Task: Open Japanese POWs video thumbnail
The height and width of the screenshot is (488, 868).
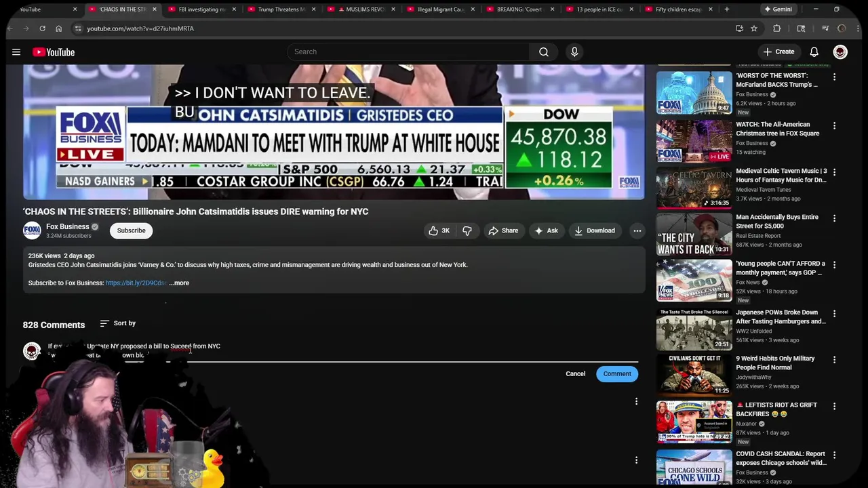Action: tap(694, 329)
